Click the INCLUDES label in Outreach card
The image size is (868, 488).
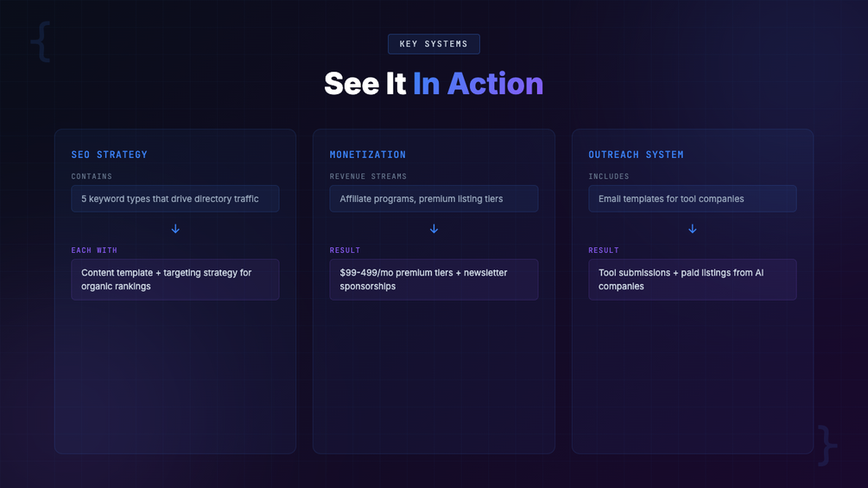pos(609,176)
